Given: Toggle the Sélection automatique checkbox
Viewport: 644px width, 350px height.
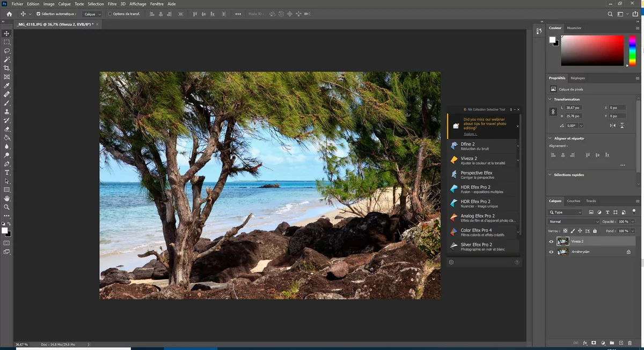Looking at the screenshot, I should [x=38, y=14].
